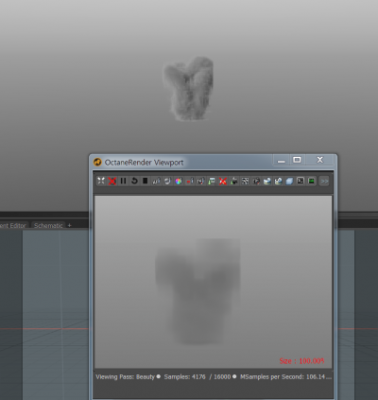This screenshot has width=378, height=400.
Task: Click the red dot picker icon
Action: tap(190, 181)
